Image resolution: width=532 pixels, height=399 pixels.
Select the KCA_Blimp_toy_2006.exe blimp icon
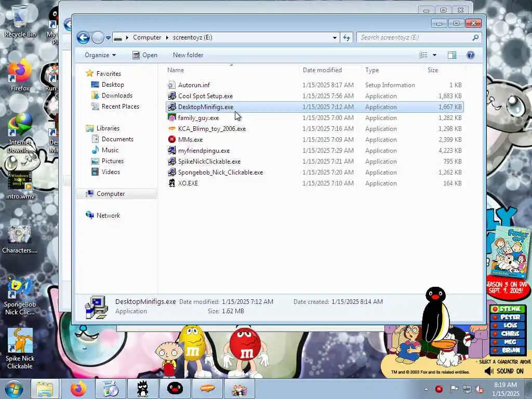tap(171, 128)
